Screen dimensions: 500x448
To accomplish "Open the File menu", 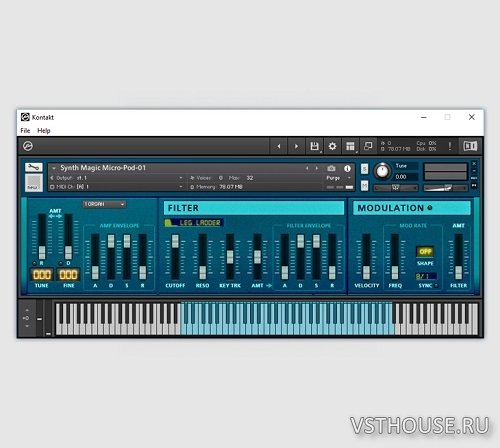I will click(25, 131).
